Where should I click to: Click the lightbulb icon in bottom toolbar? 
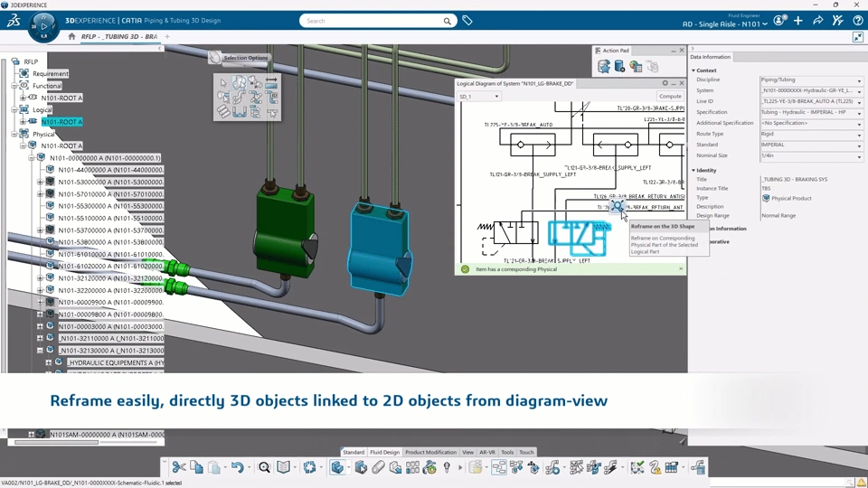pyautogui.click(x=447, y=467)
